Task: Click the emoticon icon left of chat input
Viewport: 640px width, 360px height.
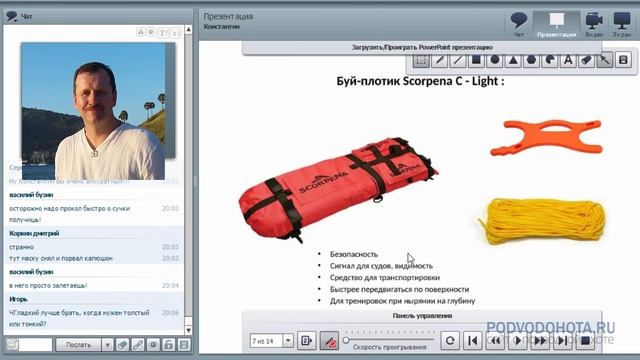Action: coord(12,345)
